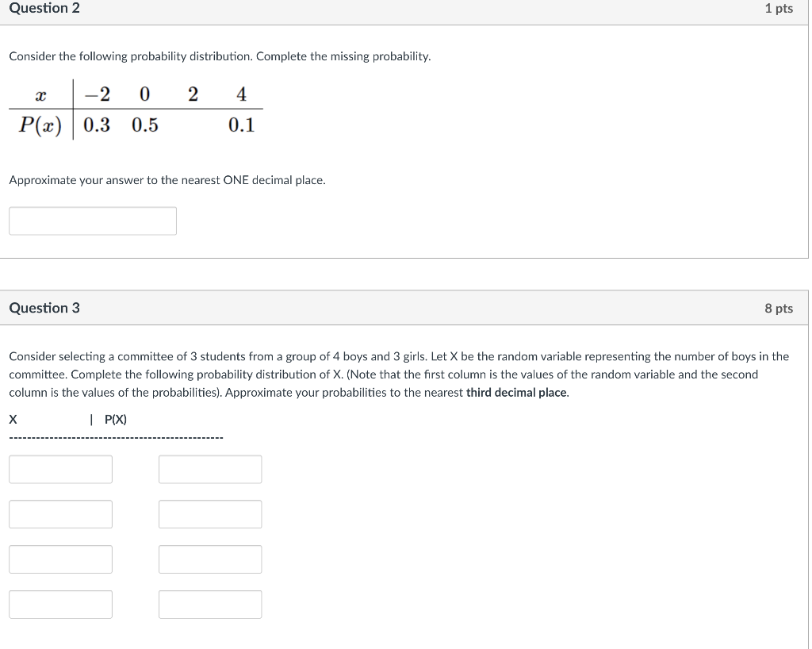The height and width of the screenshot is (649, 812).
Task: Click the third row X input field
Action: pyautogui.click(x=60, y=559)
